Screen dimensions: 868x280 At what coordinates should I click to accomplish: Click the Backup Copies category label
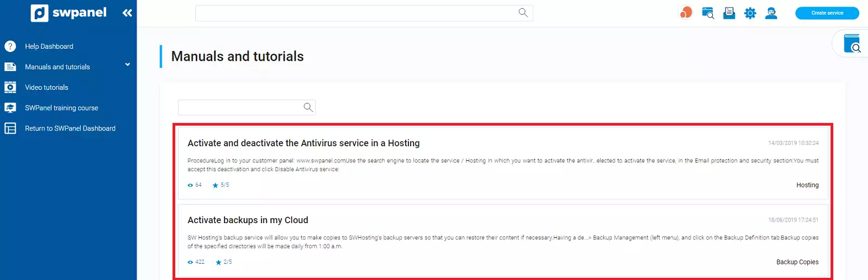pos(797,262)
